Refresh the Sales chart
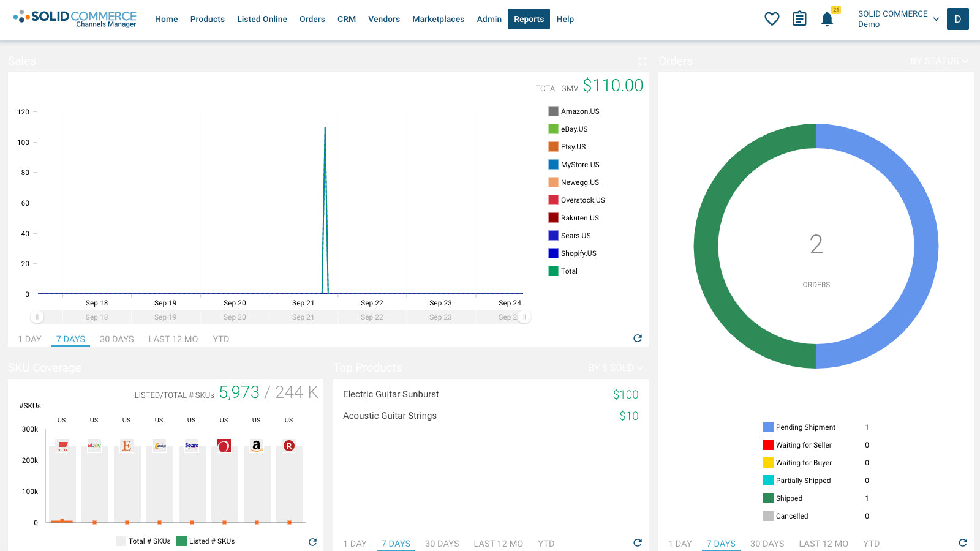This screenshot has height=551, width=980. [x=638, y=339]
